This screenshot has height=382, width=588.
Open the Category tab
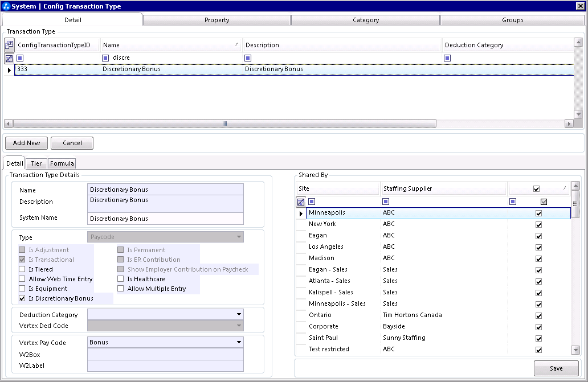pos(366,20)
